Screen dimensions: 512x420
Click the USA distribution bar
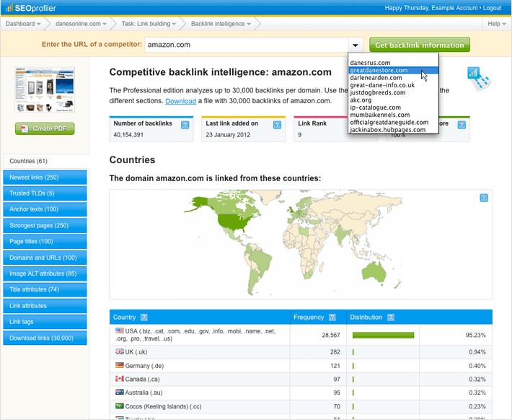[x=383, y=335]
